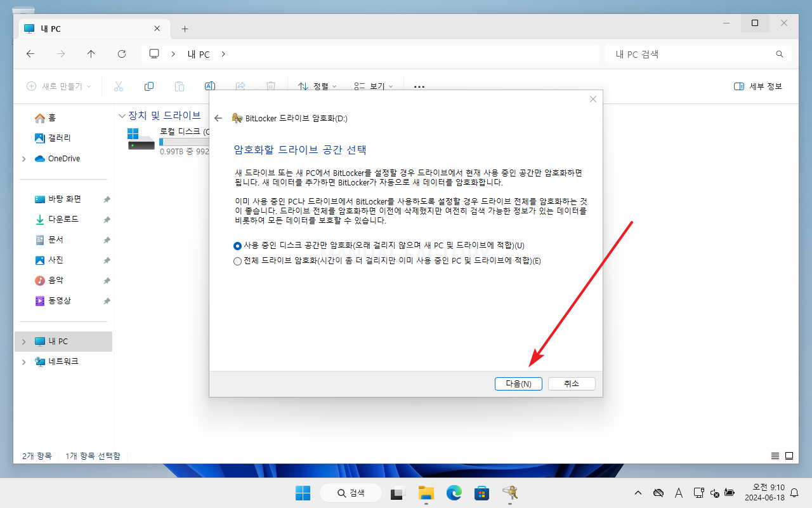Open 홈 (Home) in the sidebar
This screenshot has height=508, width=812.
(x=63, y=118)
